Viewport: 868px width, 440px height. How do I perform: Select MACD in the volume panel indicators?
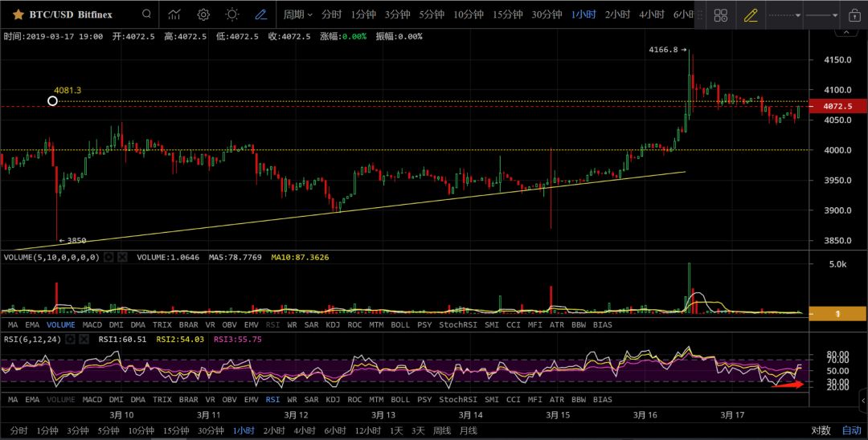tap(92, 324)
